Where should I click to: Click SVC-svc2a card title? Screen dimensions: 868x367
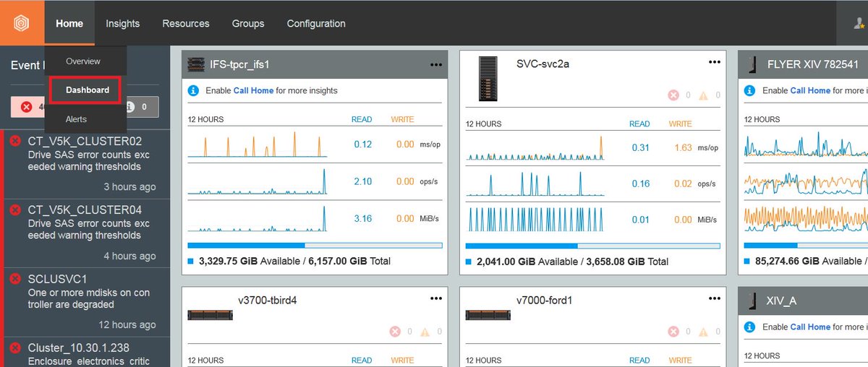tap(543, 64)
